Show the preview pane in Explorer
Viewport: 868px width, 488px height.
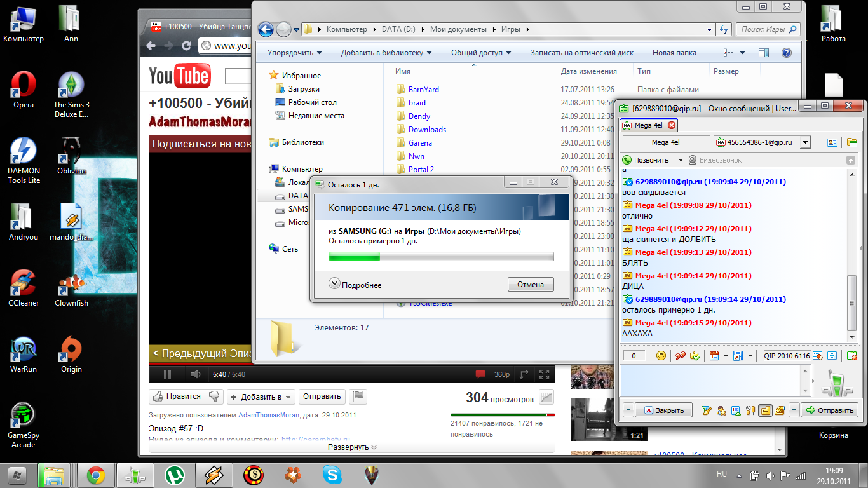coord(764,53)
